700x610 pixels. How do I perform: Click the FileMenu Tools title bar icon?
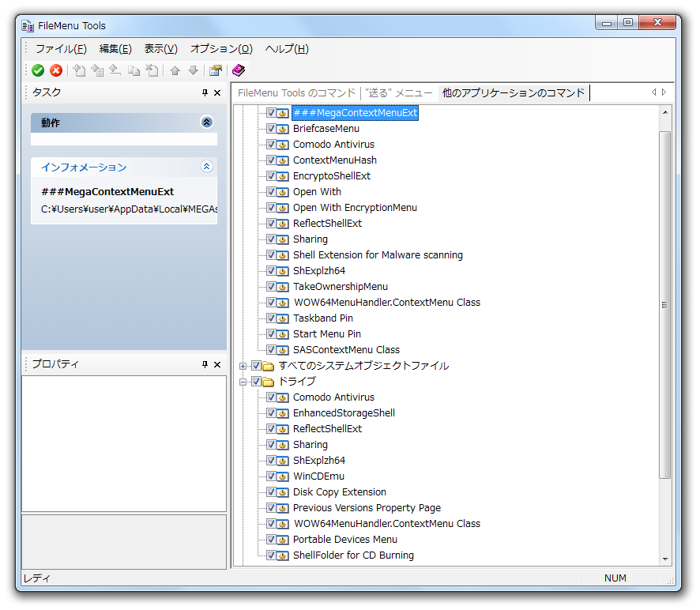[28, 26]
